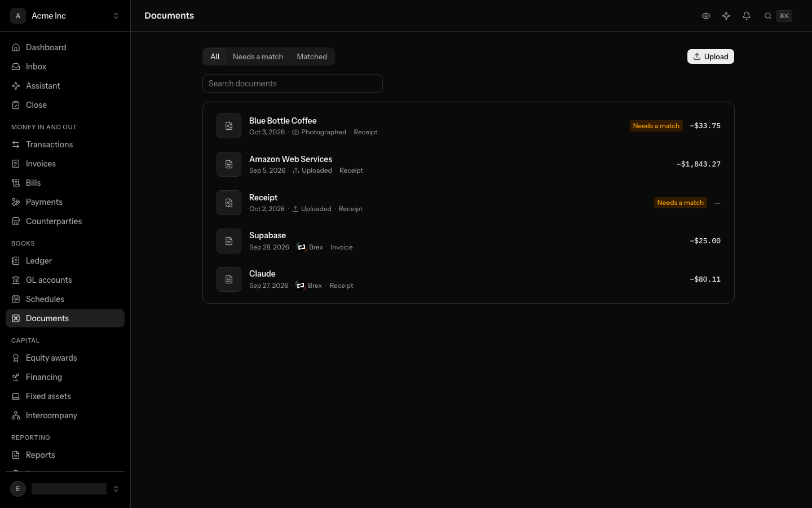Go to Invoices in the sidebar
The image size is (812, 508).
click(65, 164)
